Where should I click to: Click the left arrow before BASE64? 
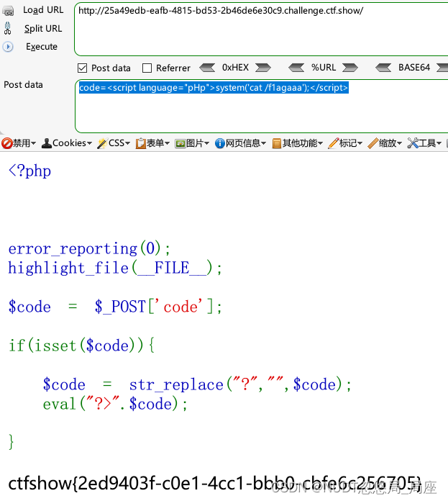(383, 68)
